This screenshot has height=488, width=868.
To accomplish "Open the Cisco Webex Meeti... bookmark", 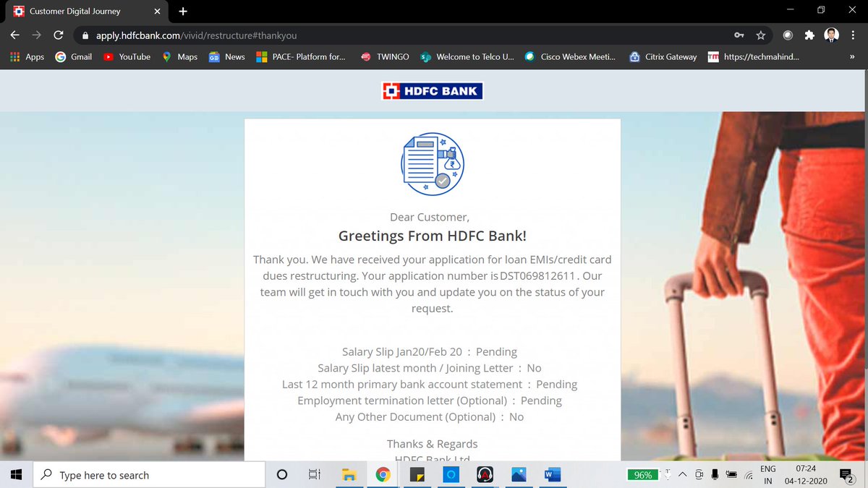I will [x=570, y=56].
